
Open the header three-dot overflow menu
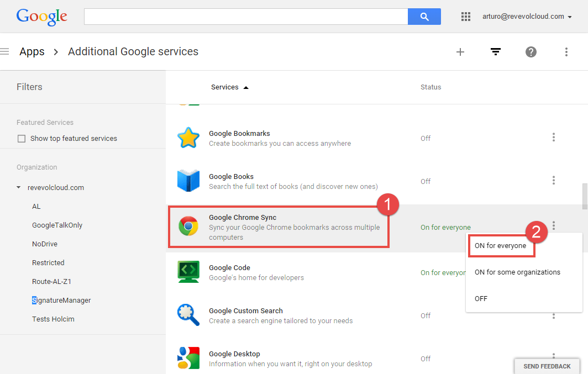click(x=566, y=52)
